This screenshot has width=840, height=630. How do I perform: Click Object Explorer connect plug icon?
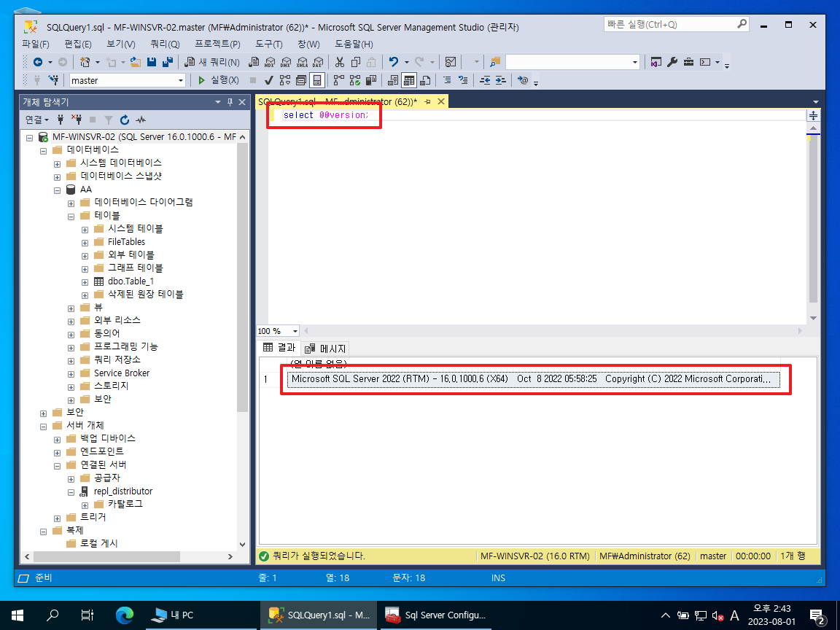(61, 120)
